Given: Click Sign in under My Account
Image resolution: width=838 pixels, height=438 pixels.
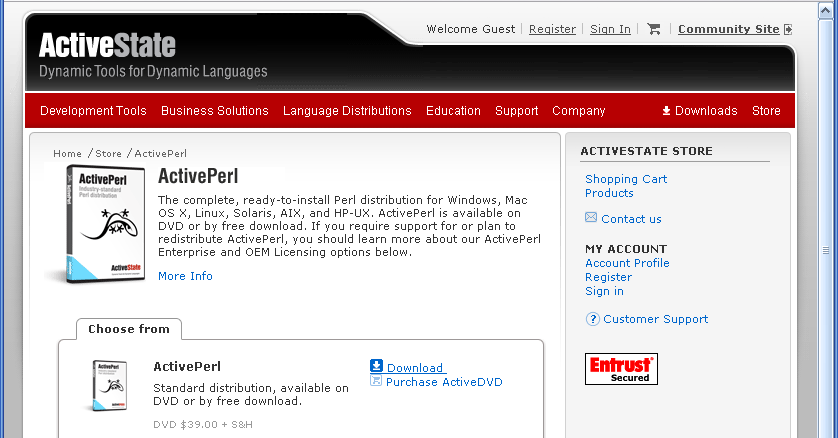Looking at the screenshot, I should click(604, 291).
